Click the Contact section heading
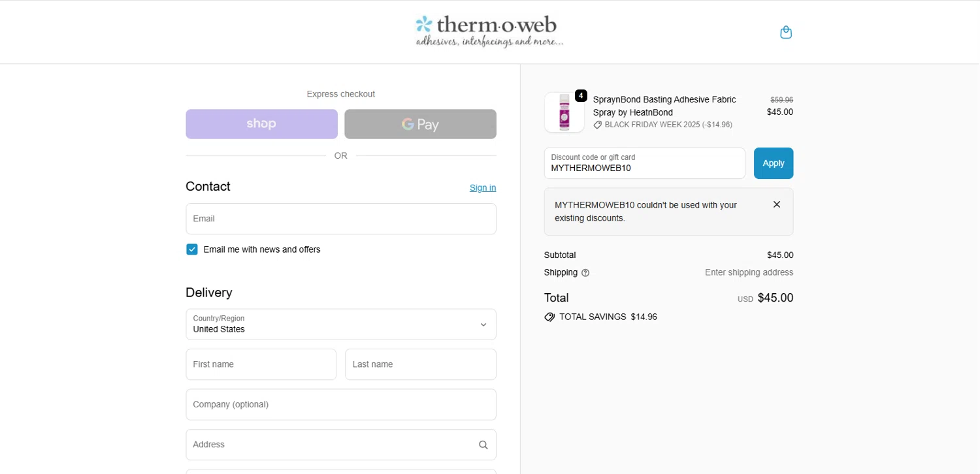Screen dimensions: 980x474 click(208, 187)
